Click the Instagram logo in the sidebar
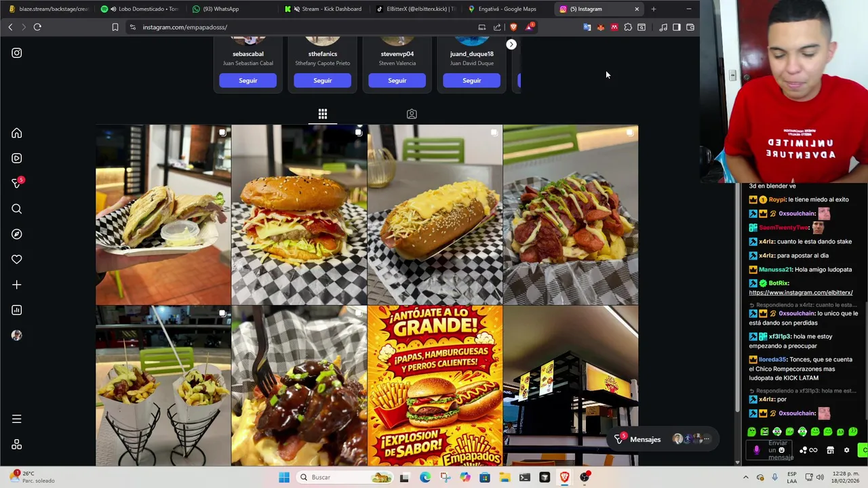This screenshot has height=488, width=868. click(x=16, y=53)
